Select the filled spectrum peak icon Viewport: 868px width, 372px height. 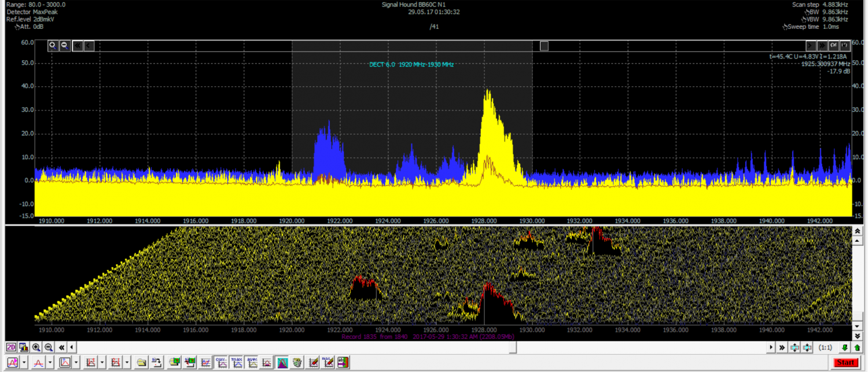coord(282,363)
